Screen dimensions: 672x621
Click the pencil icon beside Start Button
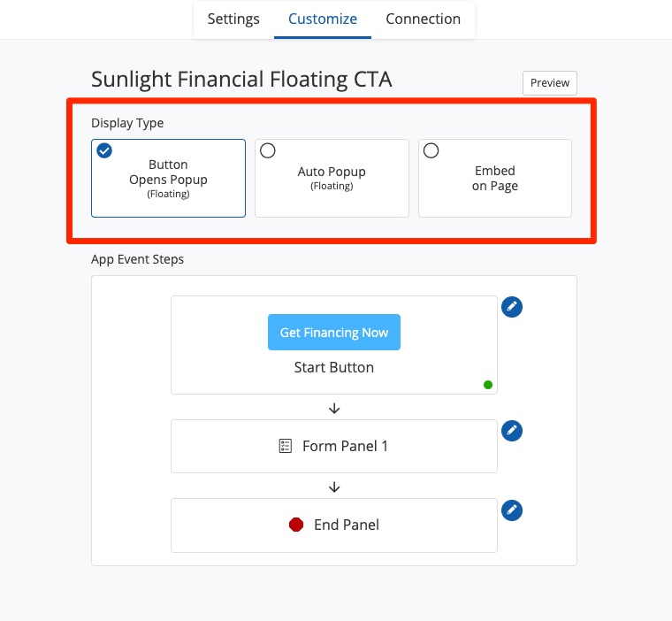coord(512,307)
